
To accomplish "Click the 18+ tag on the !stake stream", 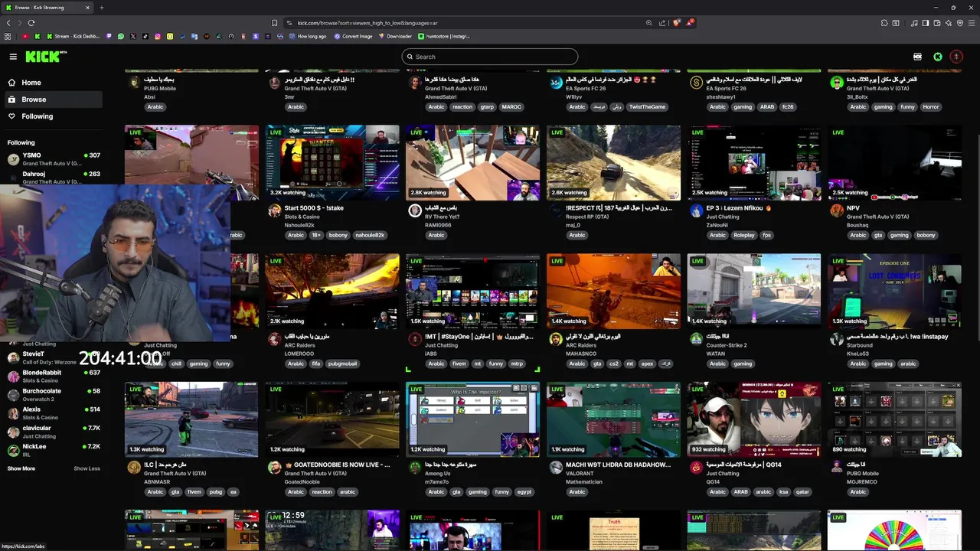I will point(316,235).
